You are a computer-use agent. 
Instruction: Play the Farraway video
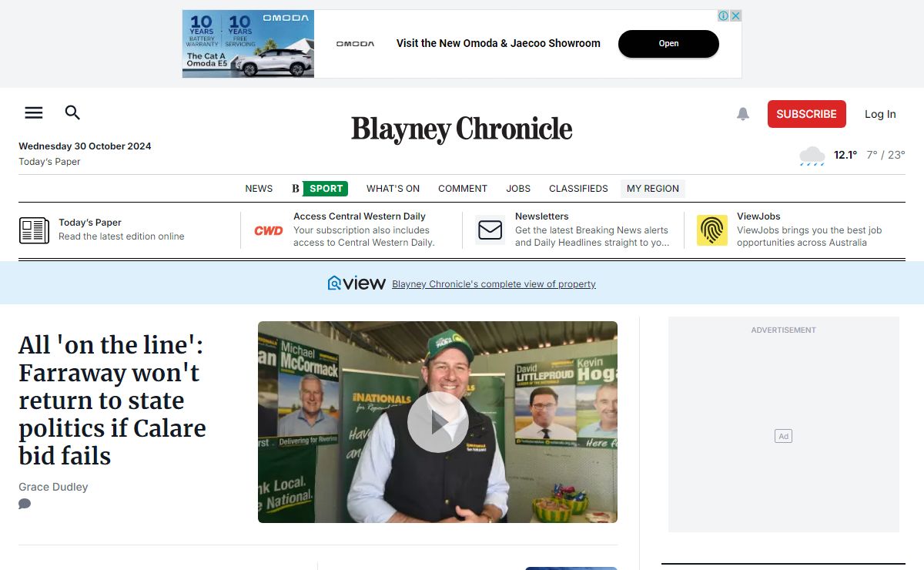tap(437, 422)
